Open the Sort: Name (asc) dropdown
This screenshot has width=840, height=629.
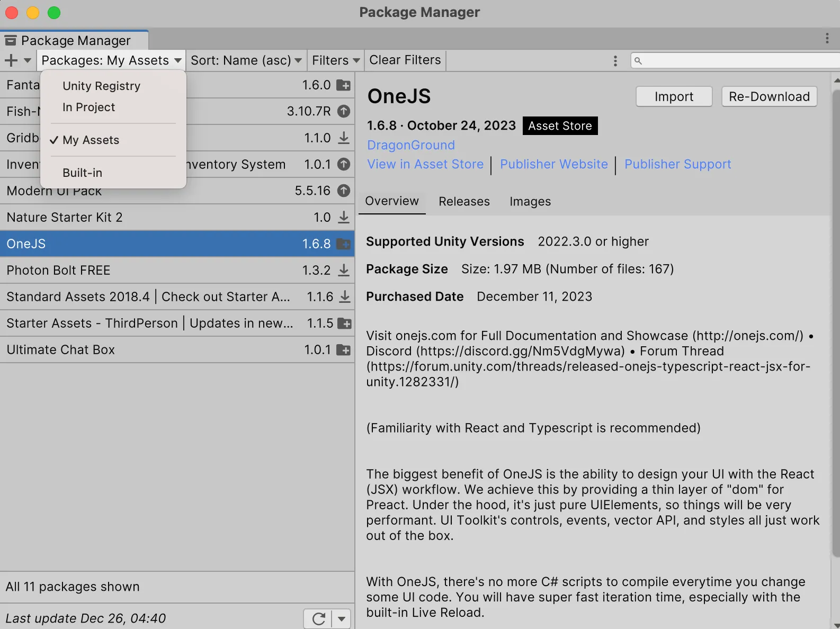click(246, 60)
